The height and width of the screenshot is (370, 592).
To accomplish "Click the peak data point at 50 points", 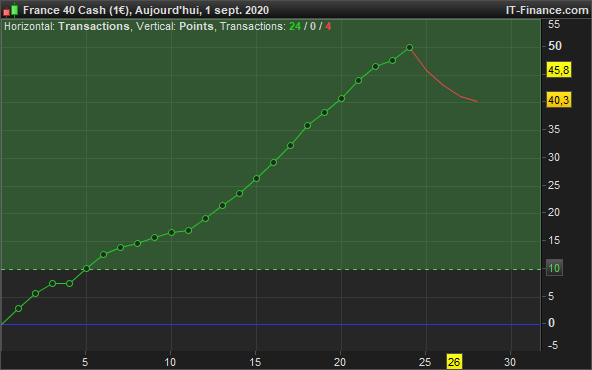I will (409, 48).
